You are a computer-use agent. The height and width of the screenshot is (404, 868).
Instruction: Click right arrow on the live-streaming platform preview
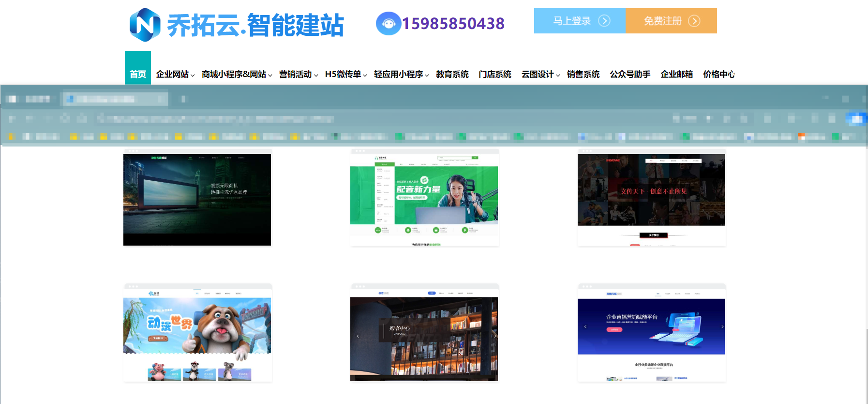pyautogui.click(x=722, y=327)
